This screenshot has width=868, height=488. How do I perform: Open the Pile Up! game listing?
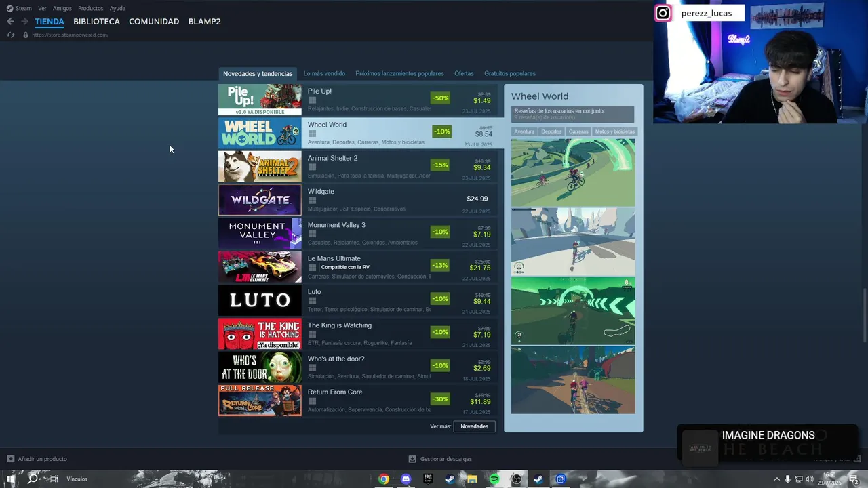pyautogui.click(x=361, y=100)
